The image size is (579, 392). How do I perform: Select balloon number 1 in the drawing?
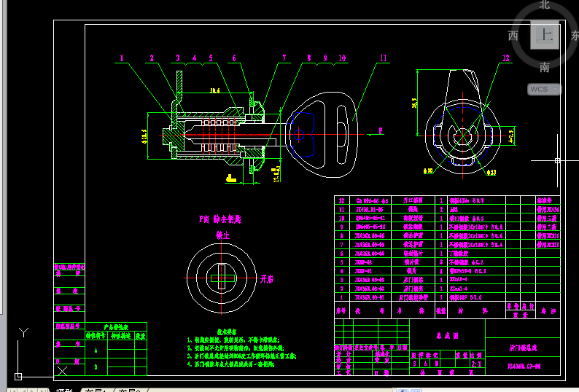(122, 58)
